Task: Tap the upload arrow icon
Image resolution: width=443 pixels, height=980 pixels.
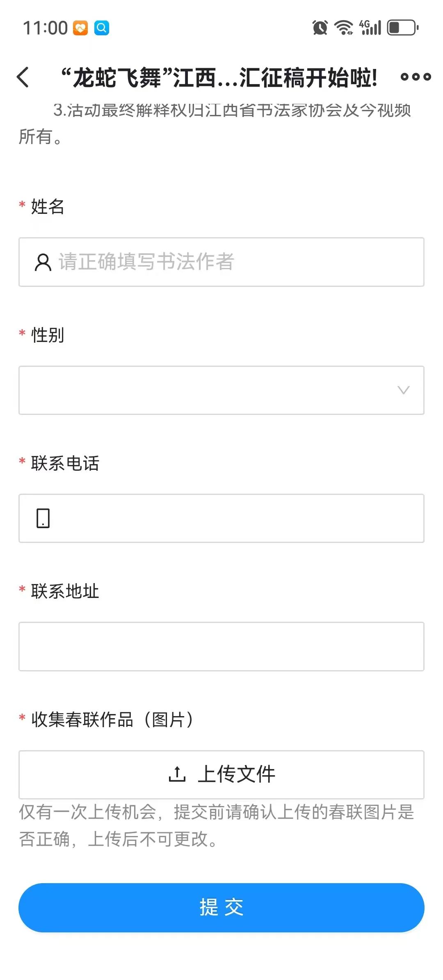Action: pos(177,774)
